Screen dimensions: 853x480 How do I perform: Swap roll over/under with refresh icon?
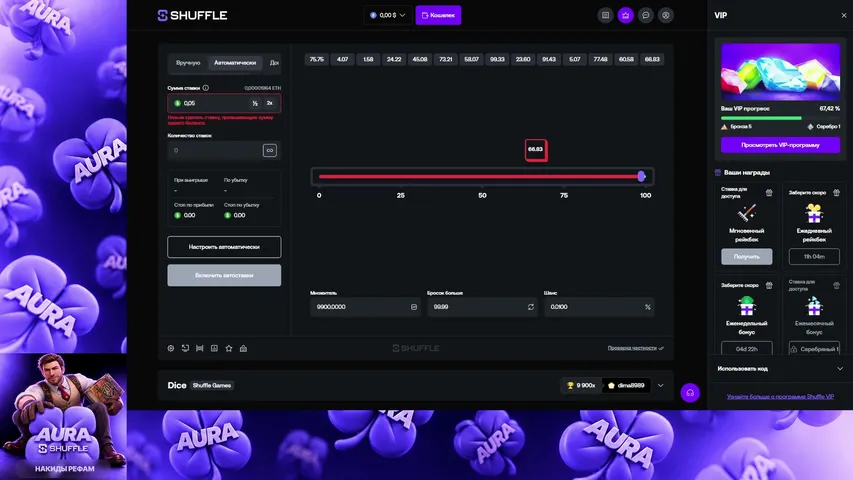point(531,307)
